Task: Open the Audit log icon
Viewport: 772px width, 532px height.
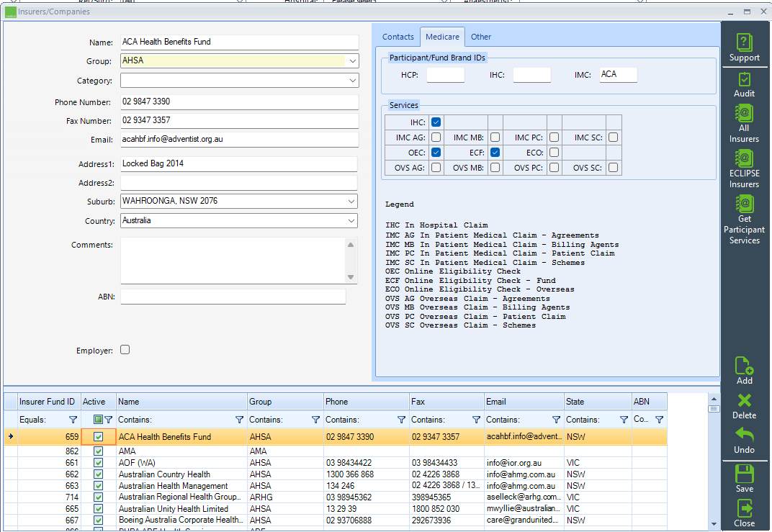Action: point(744,85)
